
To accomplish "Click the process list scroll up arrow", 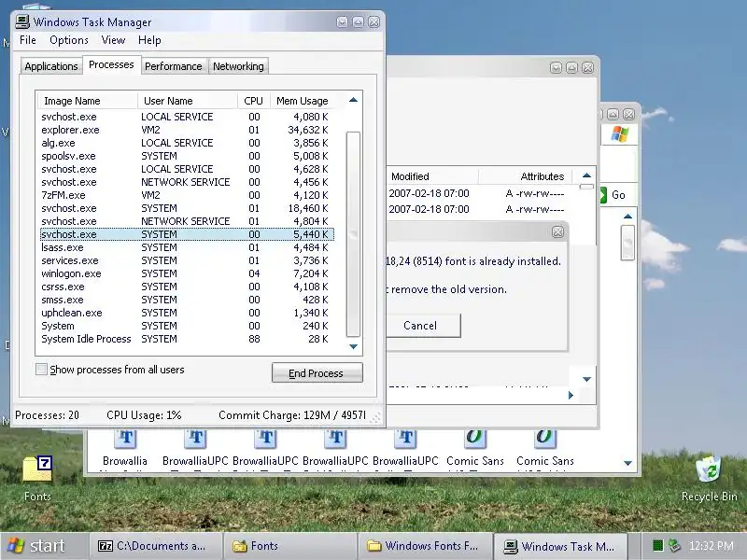I will (353, 100).
